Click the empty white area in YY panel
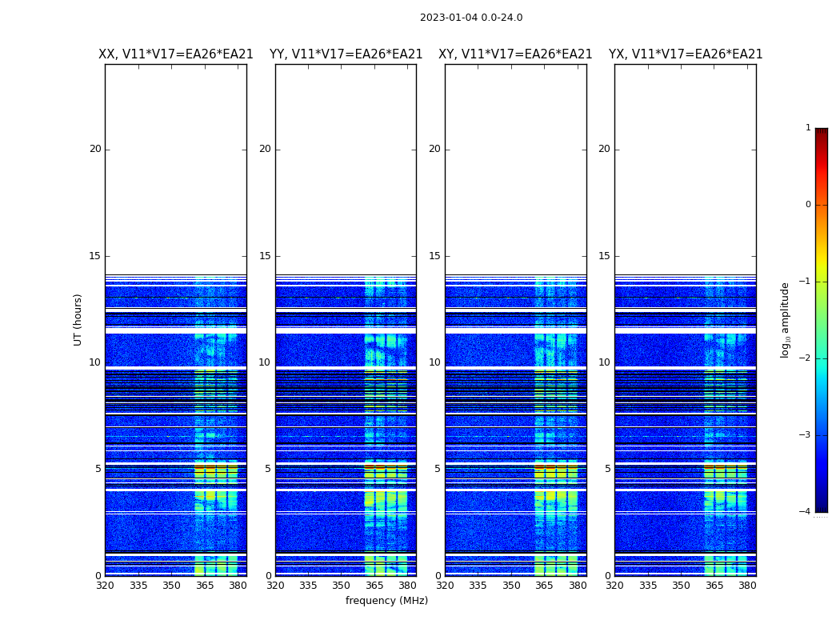Screen dimensions: 840x640 [346, 169]
